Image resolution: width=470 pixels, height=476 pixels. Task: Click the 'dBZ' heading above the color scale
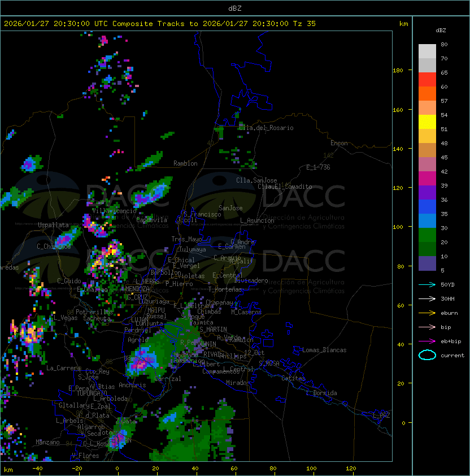(441, 31)
